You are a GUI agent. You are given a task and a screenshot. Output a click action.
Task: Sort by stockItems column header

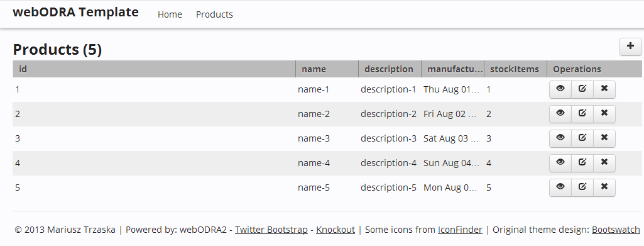click(515, 69)
